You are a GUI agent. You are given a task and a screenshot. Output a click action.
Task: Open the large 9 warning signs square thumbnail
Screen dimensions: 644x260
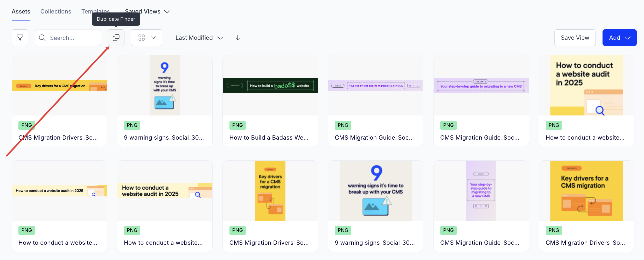[376, 191]
